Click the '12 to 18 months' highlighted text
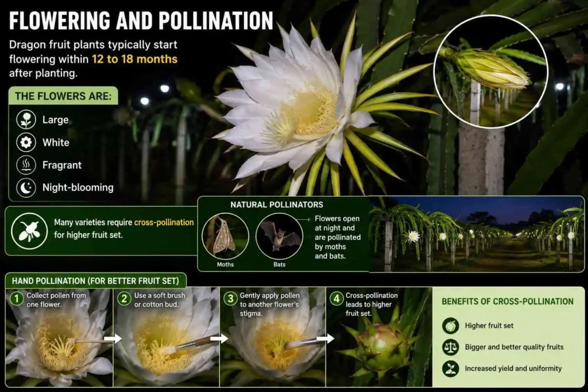This screenshot has height=392, width=588. point(134,59)
